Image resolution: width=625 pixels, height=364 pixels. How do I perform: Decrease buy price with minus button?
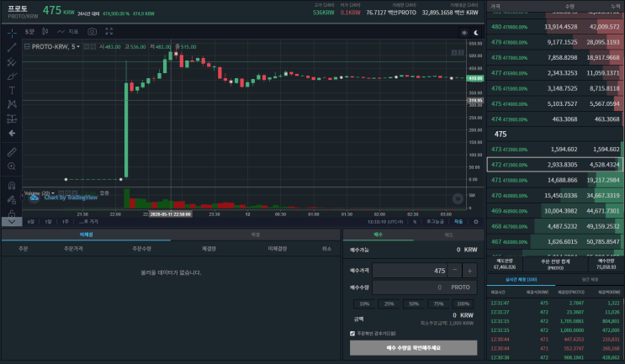point(455,271)
